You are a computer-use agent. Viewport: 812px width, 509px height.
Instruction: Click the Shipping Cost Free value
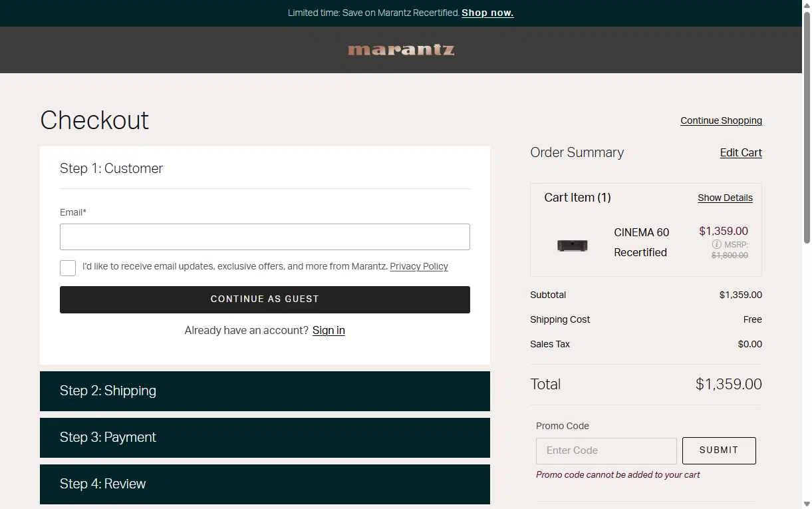(753, 319)
